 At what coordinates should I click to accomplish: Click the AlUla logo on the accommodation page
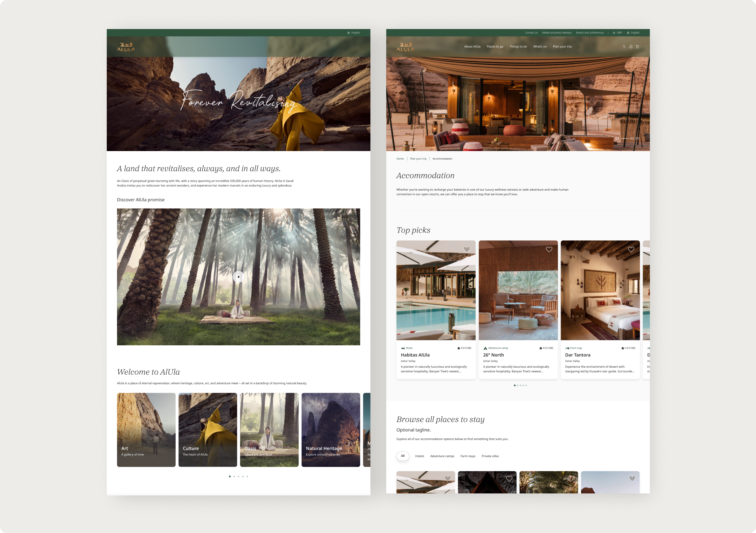coord(405,47)
